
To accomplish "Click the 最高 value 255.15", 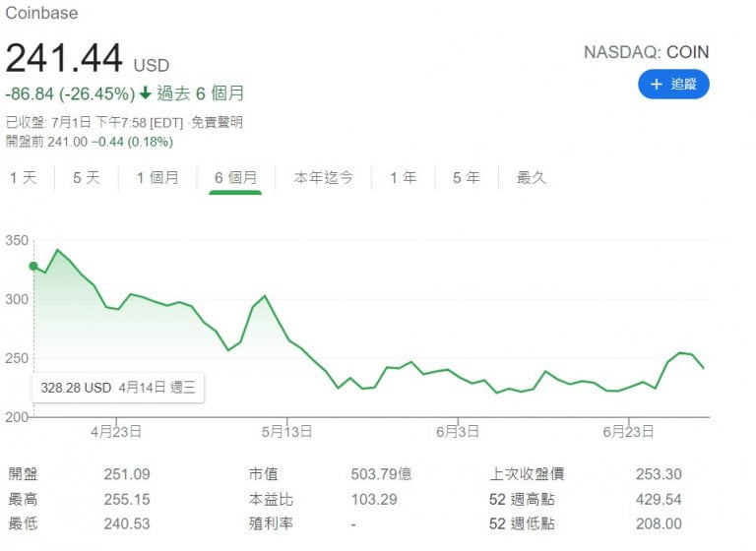I will click(x=127, y=500).
